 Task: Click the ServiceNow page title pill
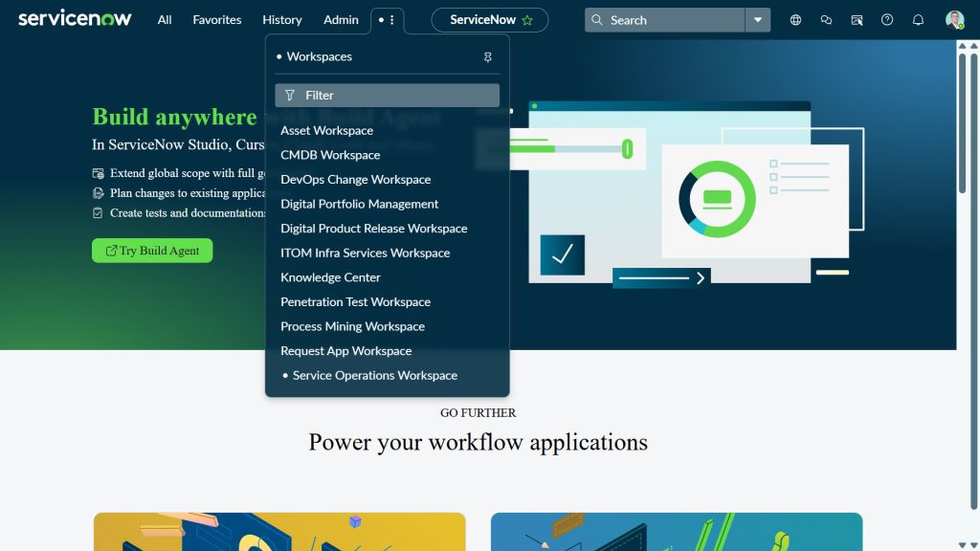click(489, 20)
